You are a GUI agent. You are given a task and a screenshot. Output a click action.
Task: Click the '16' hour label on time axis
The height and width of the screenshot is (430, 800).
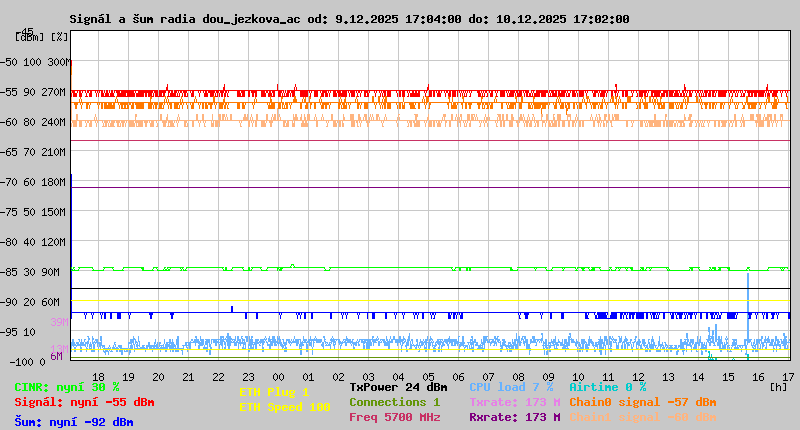pyautogui.click(x=758, y=377)
